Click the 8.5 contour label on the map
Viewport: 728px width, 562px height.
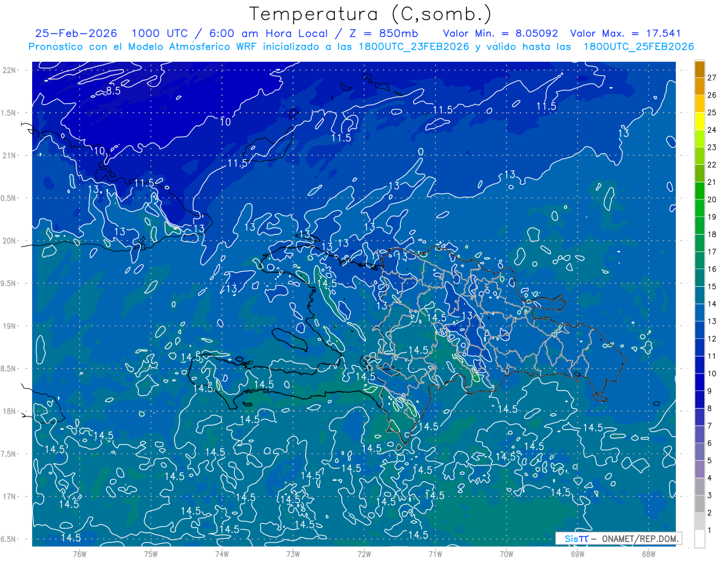[x=113, y=91]
